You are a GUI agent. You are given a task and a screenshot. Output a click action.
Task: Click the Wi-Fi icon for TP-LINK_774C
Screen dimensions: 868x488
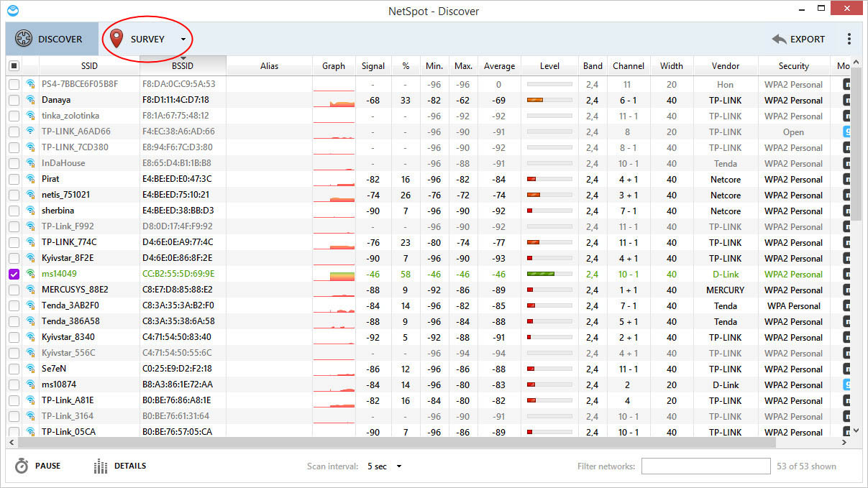(x=30, y=242)
